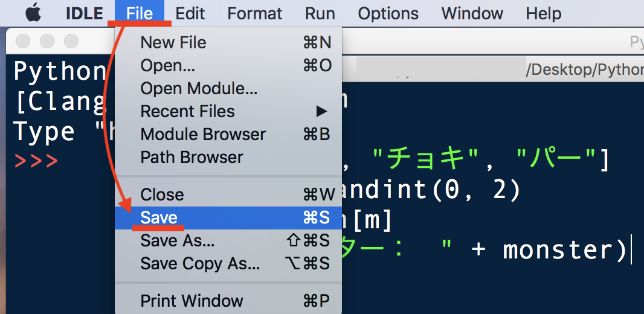The image size is (644, 314).
Task: Open the Edit menu
Action: click(190, 13)
